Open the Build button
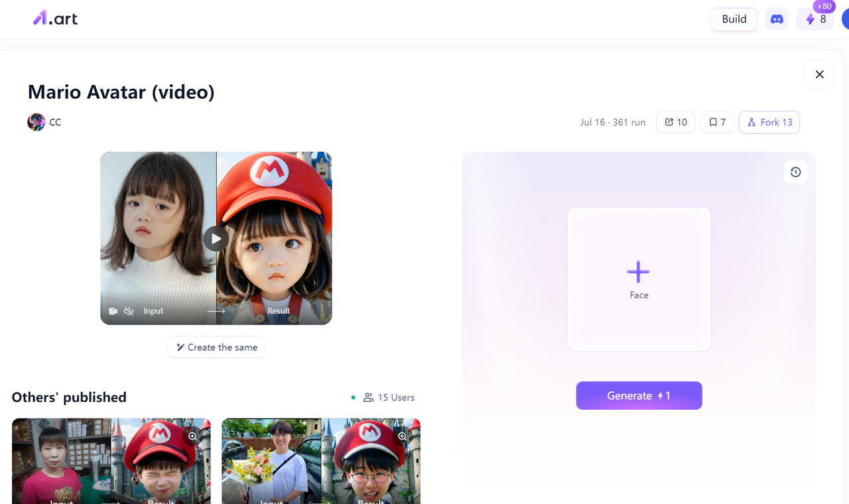The width and height of the screenshot is (849, 504). [734, 19]
